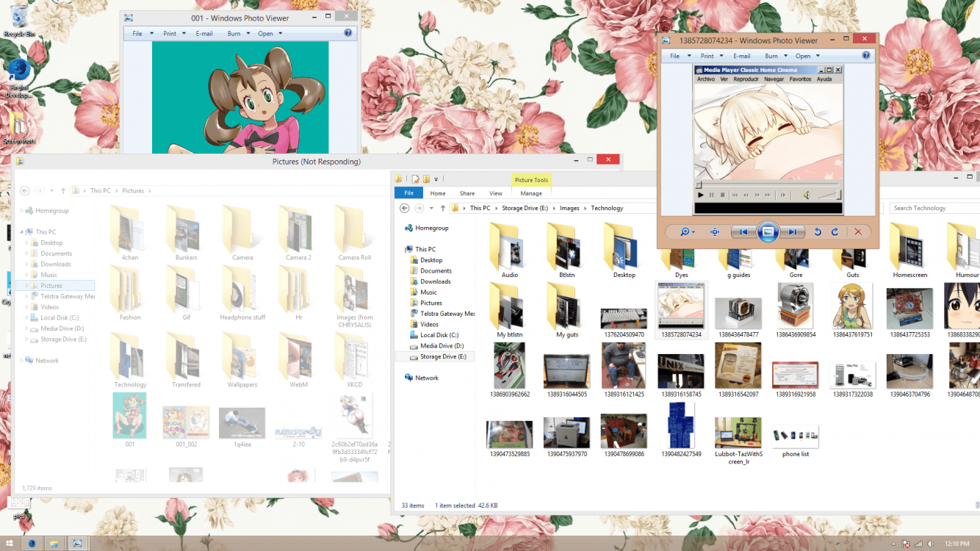The width and height of the screenshot is (980, 551).
Task: Open Audio folder in Technology window
Action: click(510, 251)
